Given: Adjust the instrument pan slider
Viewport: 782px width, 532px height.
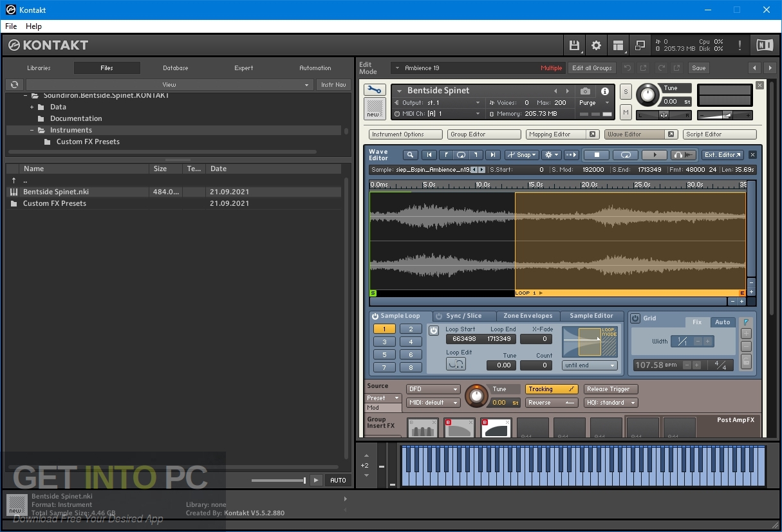Looking at the screenshot, I should [664, 115].
